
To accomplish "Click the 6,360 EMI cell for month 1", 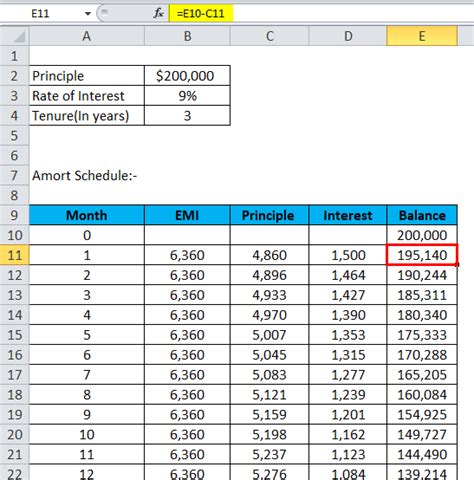I will coord(187,255).
